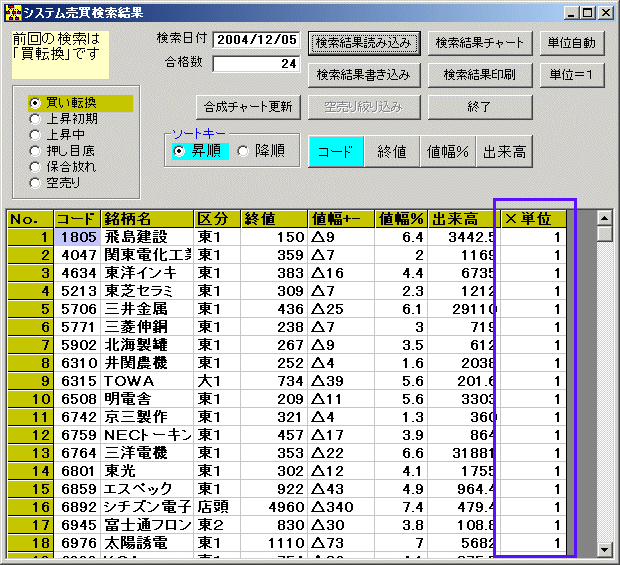Click the 東2 category cell

pyautogui.click(x=217, y=525)
